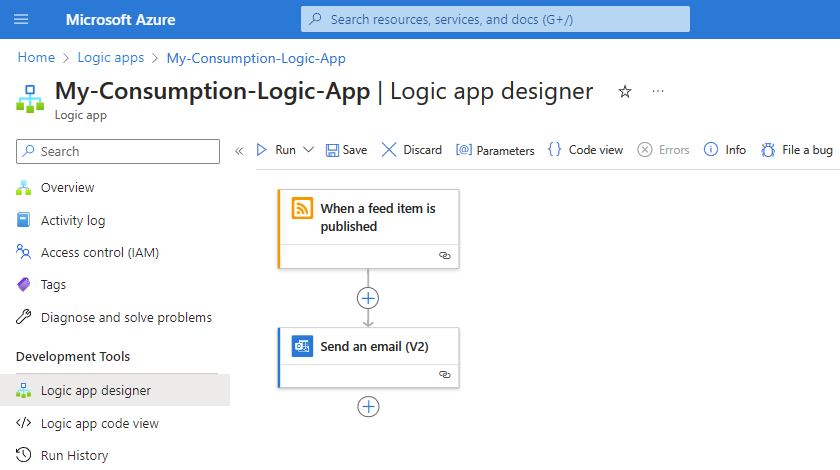Add a step between trigger and email action
This screenshot has height=470, width=840.
coord(368,298)
